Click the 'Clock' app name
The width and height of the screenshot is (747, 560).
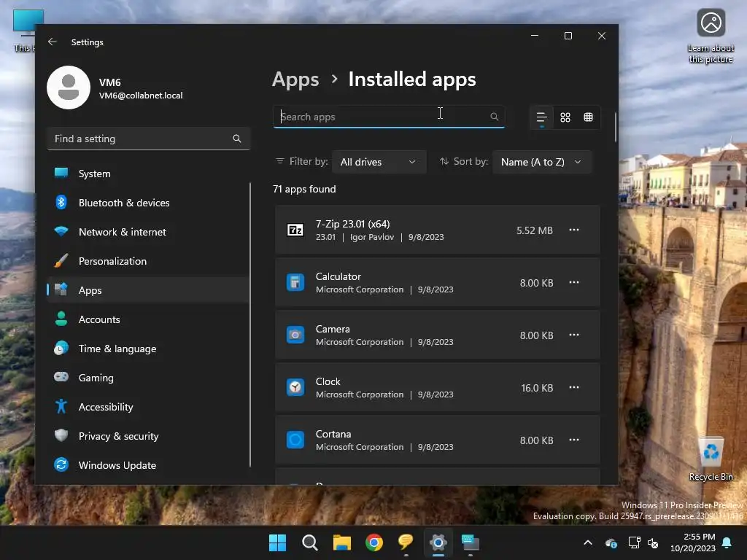point(328,381)
